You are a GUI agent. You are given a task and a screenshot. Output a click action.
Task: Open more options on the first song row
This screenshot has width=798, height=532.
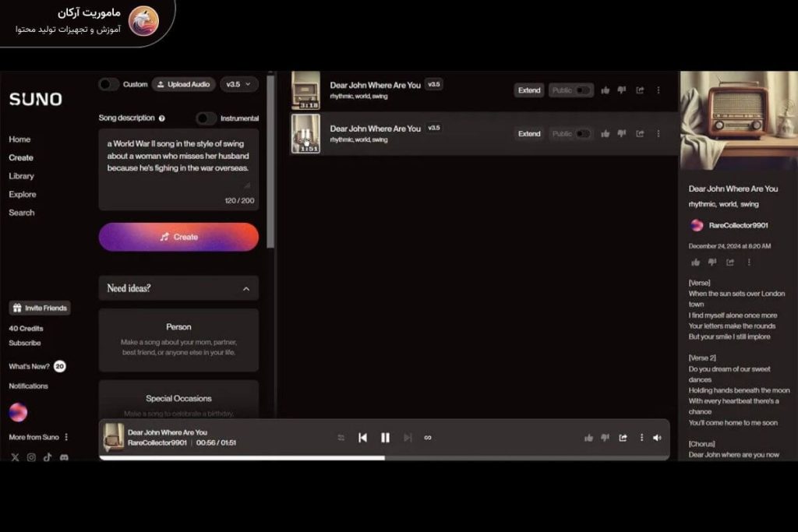tap(659, 90)
